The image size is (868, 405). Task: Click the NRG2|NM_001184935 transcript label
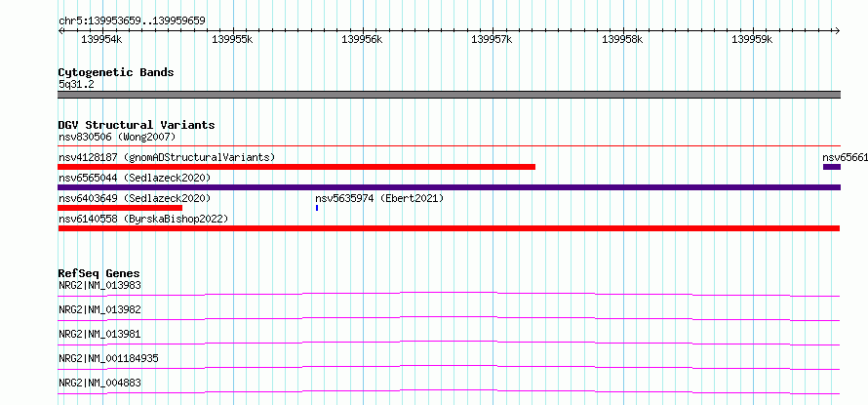click(x=108, y=358)
